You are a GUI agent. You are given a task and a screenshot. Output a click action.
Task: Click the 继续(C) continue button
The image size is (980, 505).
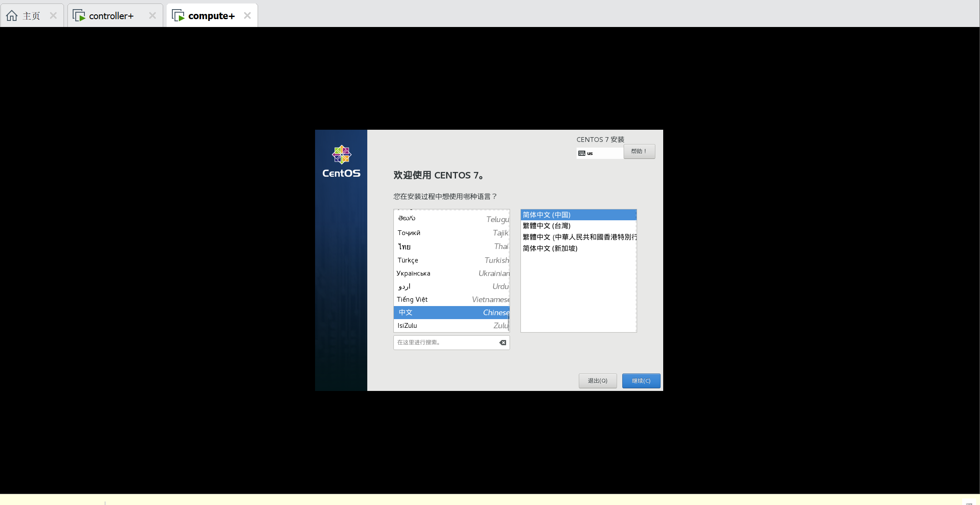(641, 381)
